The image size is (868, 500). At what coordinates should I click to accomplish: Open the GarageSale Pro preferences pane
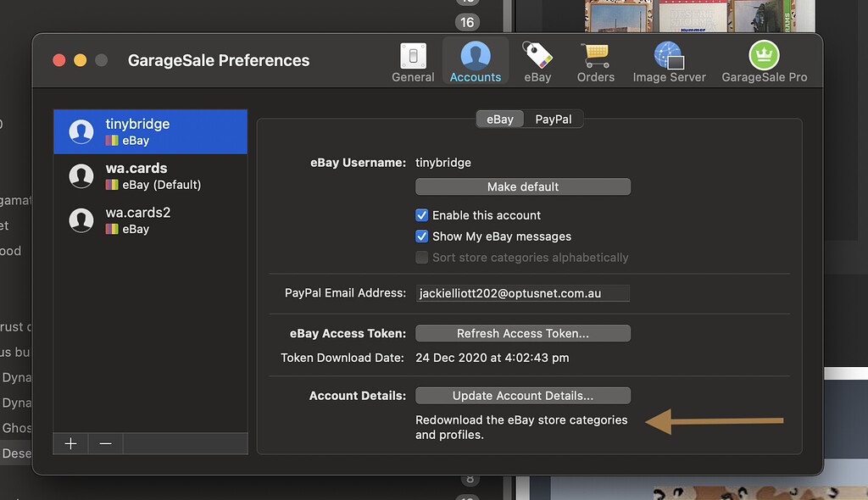[x=764, y=63]
